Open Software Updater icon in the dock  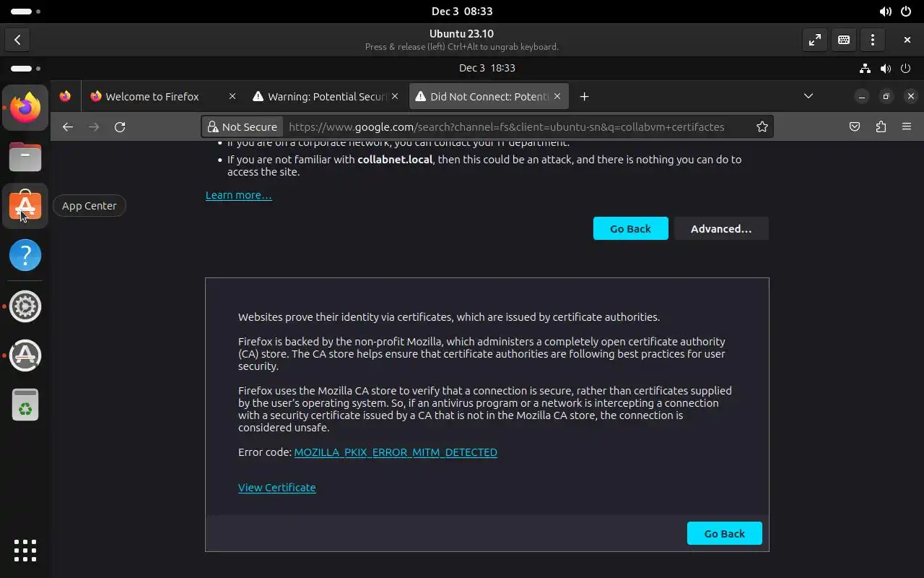pos(25,355)
